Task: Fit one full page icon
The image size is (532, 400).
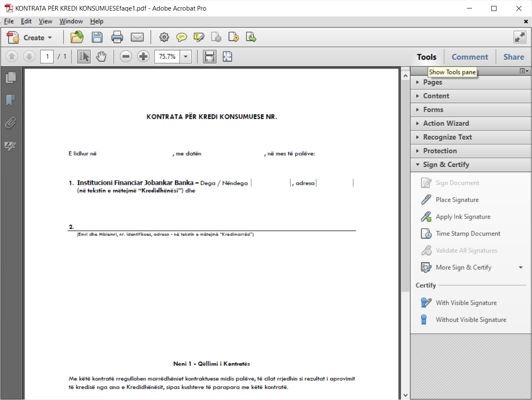Action: tap(228, 57)
